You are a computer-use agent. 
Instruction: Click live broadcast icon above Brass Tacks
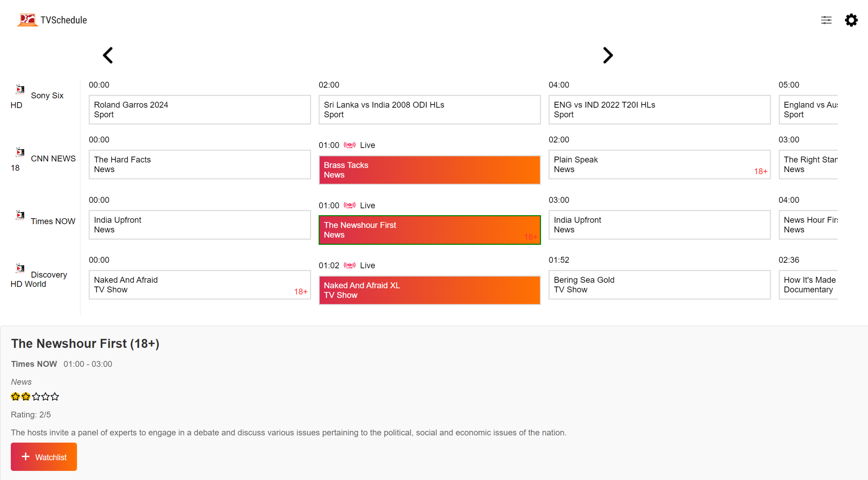[349, 145]
